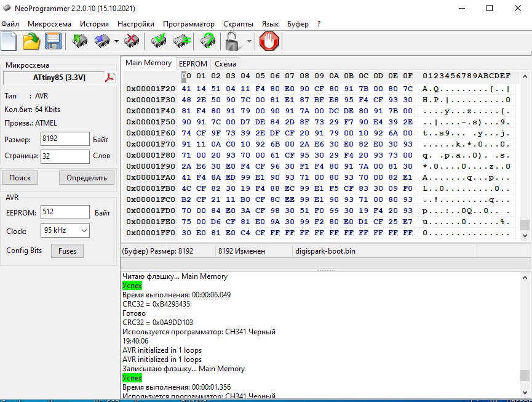
Task: Click the write chip icon with blue arrow
Action: pyautogui.click(x=101, y=42)
